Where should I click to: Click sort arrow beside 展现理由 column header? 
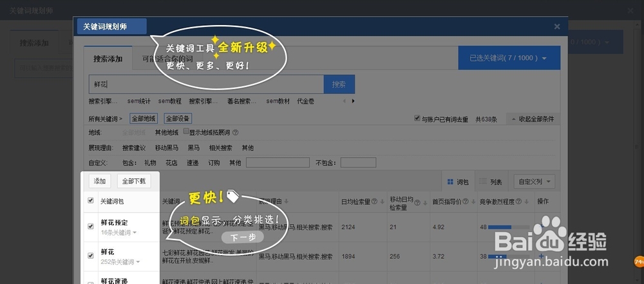pos(286,202)
